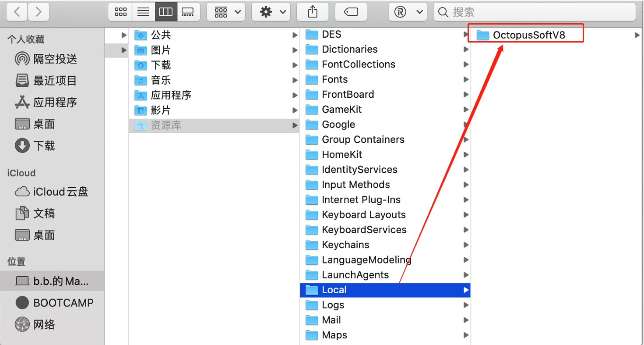
Task: Click the Edit Tags toolbar button
Action: [x=351, y=12]
